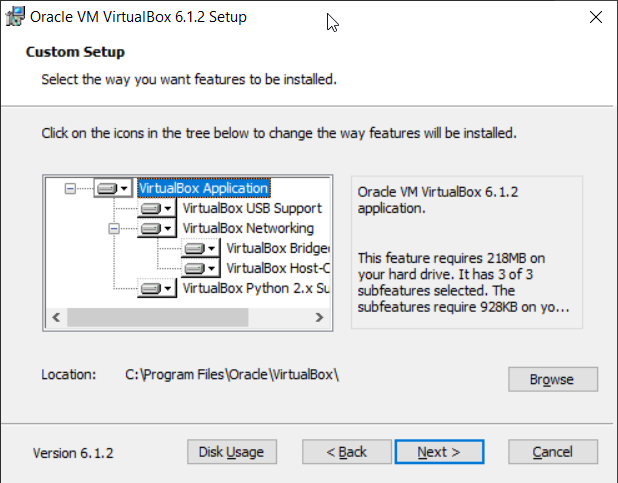
Task: Select VirtualBox Networking tree item
Action: [x=247, y=229]
